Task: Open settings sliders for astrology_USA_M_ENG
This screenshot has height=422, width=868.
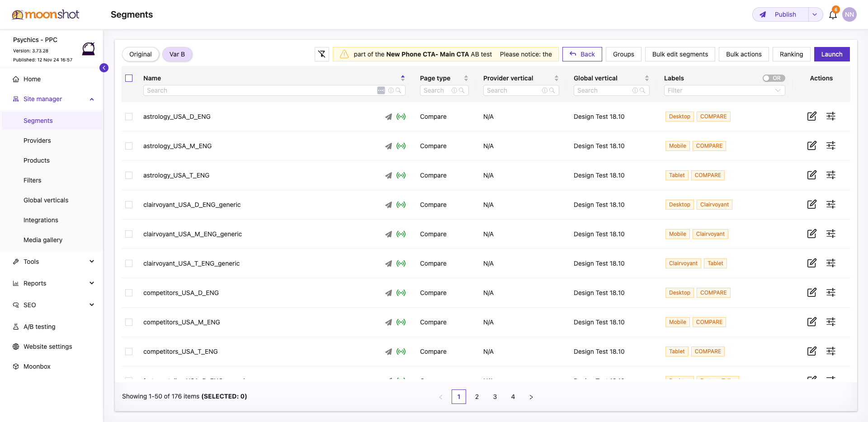Action: pyautogui.click(x=831, y=145)
